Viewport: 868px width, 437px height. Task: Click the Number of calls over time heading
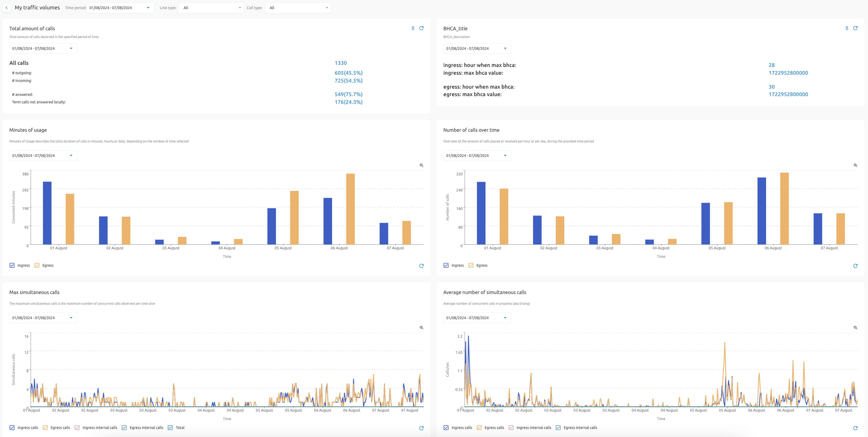point(471,130)
